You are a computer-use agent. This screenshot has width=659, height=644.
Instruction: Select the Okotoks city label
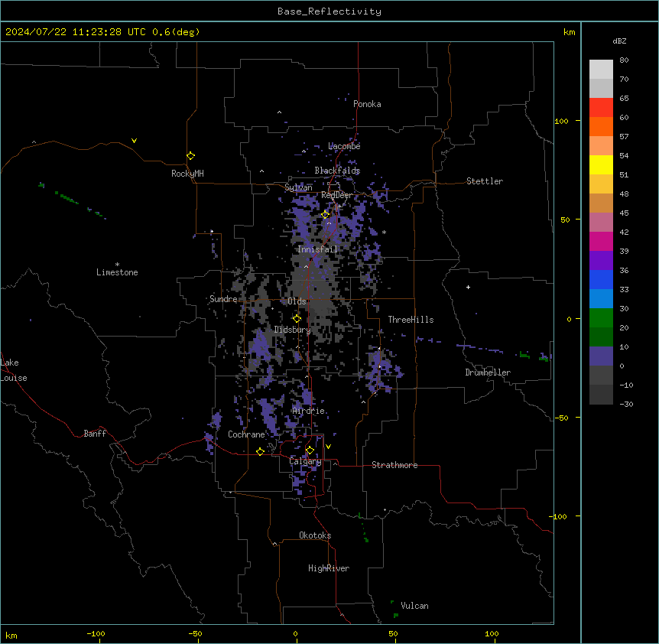(x=315, y=535)
